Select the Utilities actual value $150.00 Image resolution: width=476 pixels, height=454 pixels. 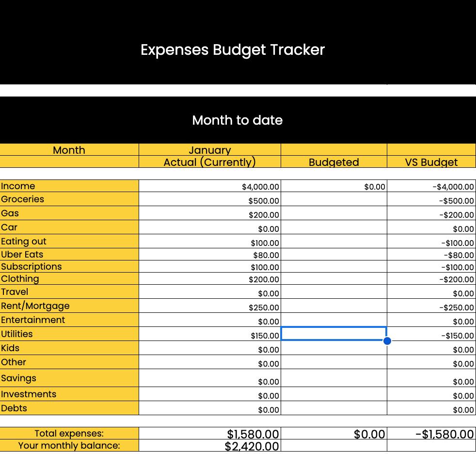pyautogui.click(x=210, y=334)
